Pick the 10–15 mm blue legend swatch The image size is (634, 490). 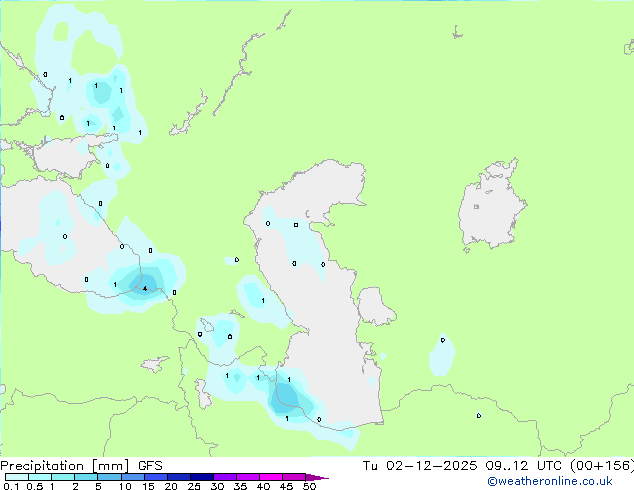click(x=133, y=477)
